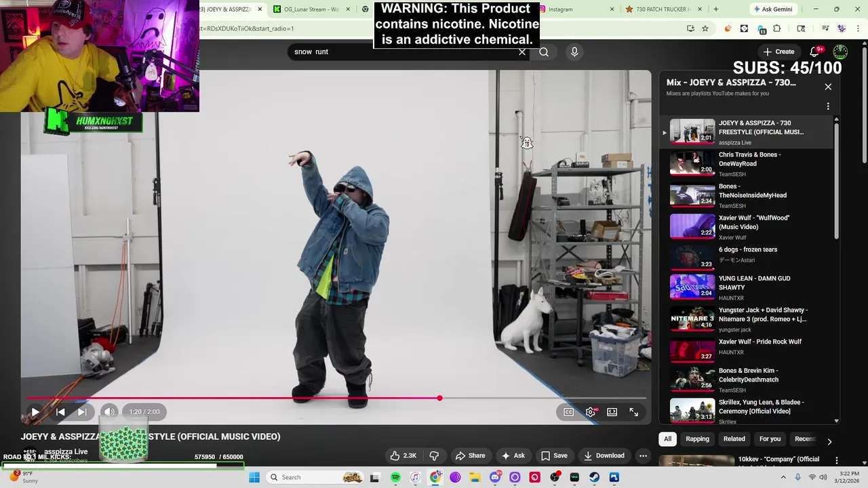
Task: Start voice search with the microphone icon
Action: coord(574,52)
